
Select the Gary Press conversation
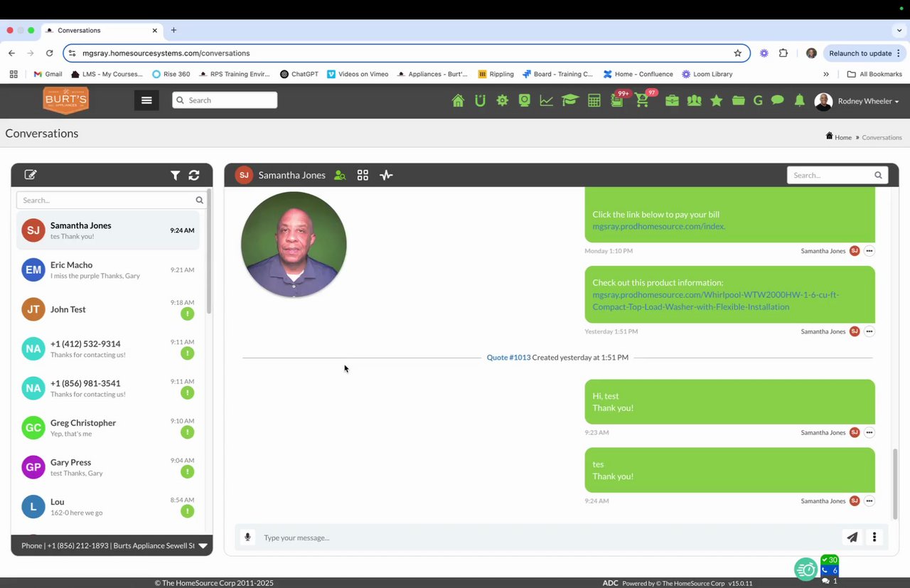click(108, 467)
